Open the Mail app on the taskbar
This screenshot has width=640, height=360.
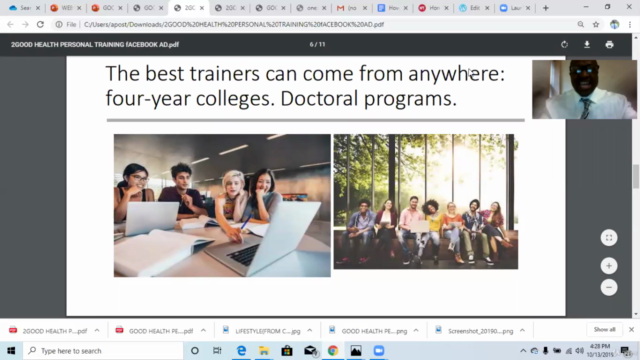click(x=310, y=351)
